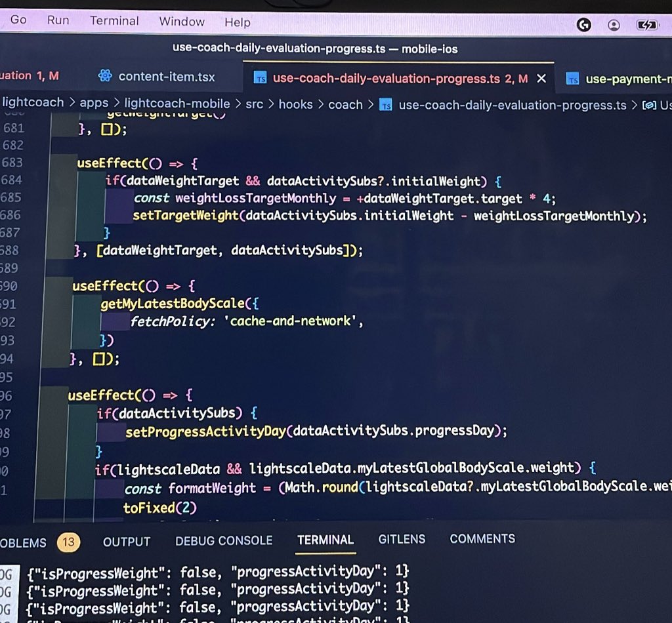Click the symbol icon at breadcrumb end
This screenshot has height=623, width=672.
649,106
